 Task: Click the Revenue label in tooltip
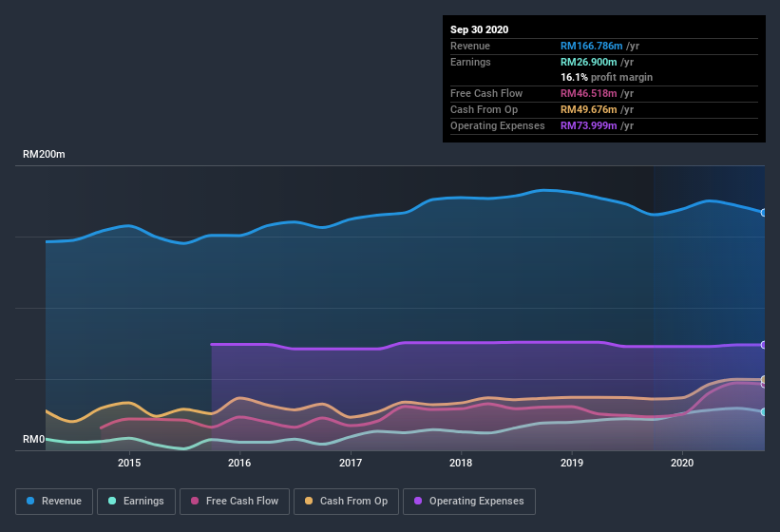(470, 46)
